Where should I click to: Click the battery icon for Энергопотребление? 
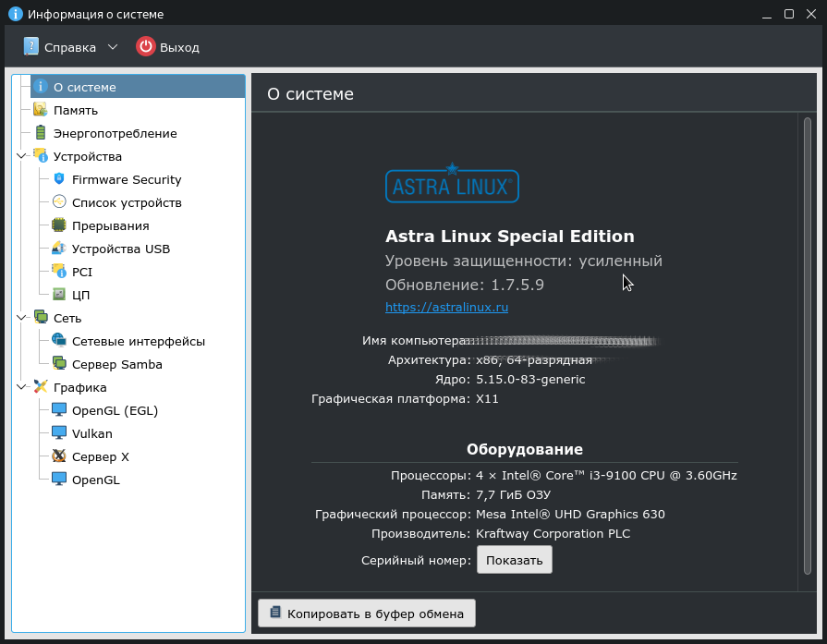[x=40, y=132]
